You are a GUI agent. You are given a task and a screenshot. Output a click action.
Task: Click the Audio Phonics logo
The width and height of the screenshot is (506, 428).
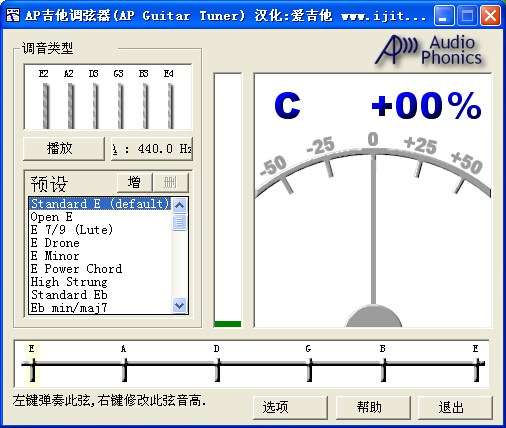click(x=429, y=50)
